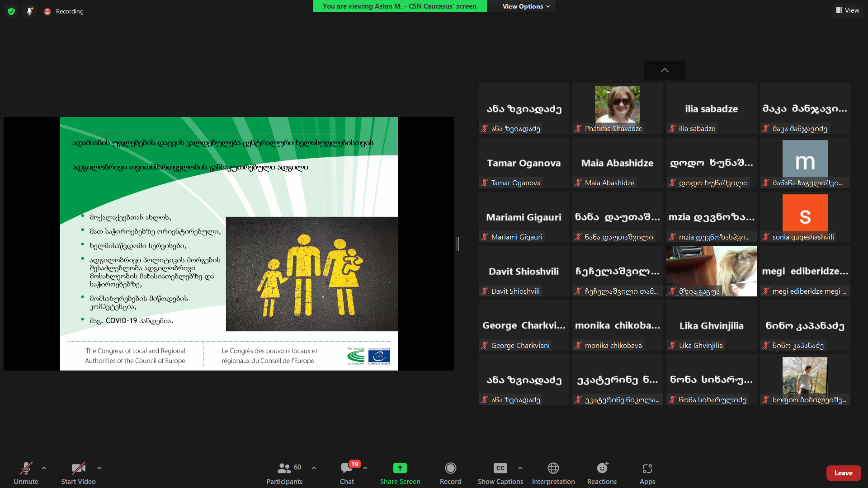Click muted mic icon for ilia sabadze
This screenshot has height=488, width=868.
[672, 129]
